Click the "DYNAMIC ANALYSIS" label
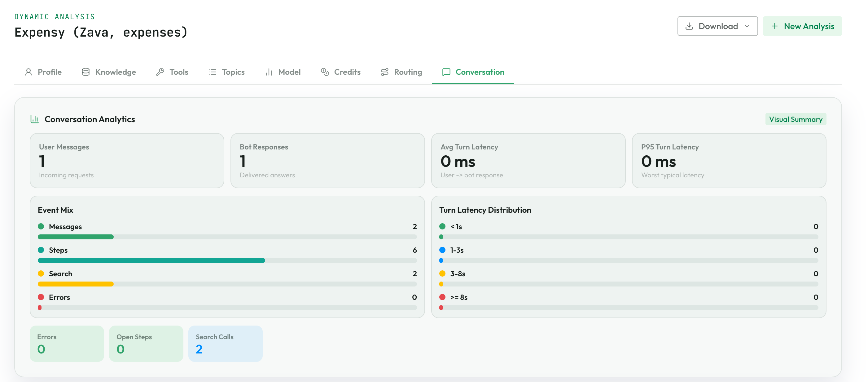The image size is (868, 382). tap(55, 16)
